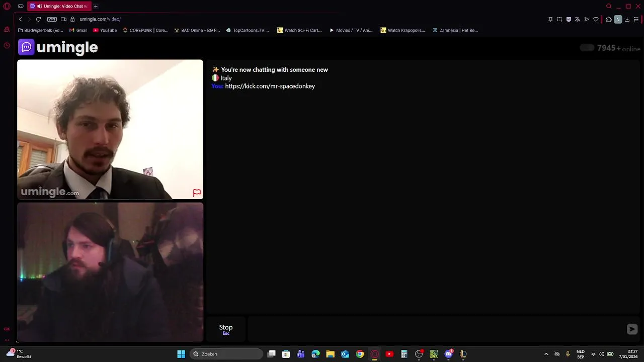
Task: Open the ad blocker shield icon
Action: tap(569, 19)
